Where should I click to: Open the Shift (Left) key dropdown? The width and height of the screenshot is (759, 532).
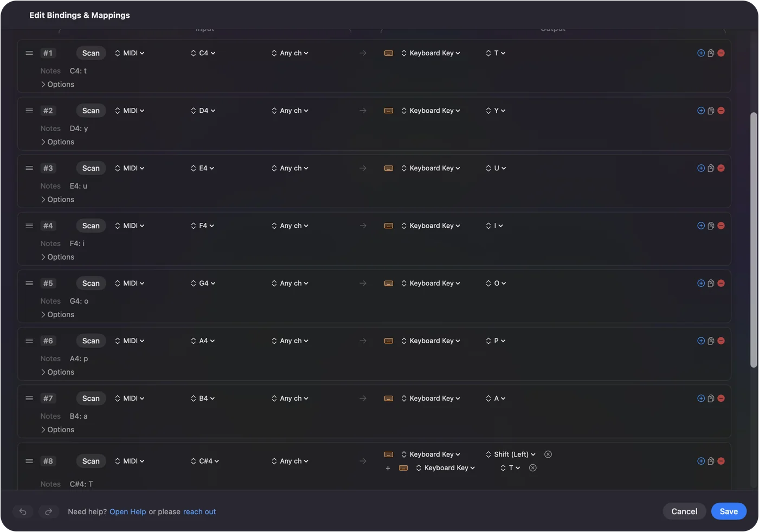point(511,454)
